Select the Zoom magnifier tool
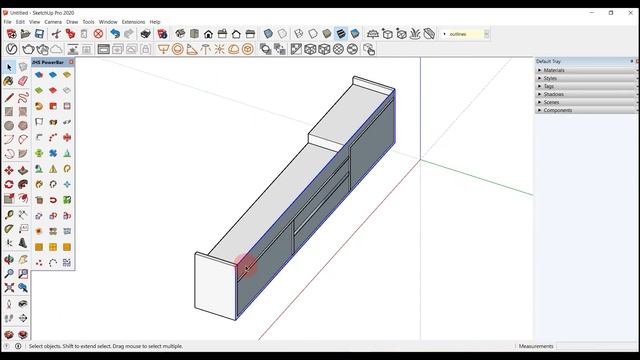 point(9,273)
